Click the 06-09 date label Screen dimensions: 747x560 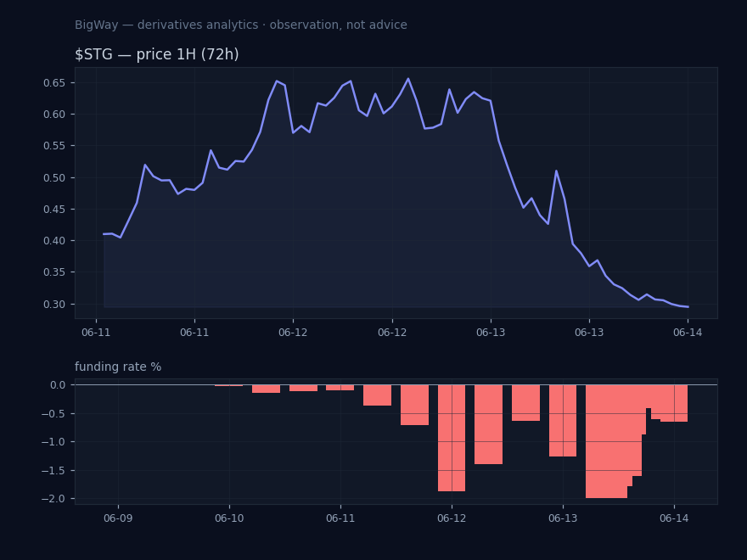[x=118, y=518]
